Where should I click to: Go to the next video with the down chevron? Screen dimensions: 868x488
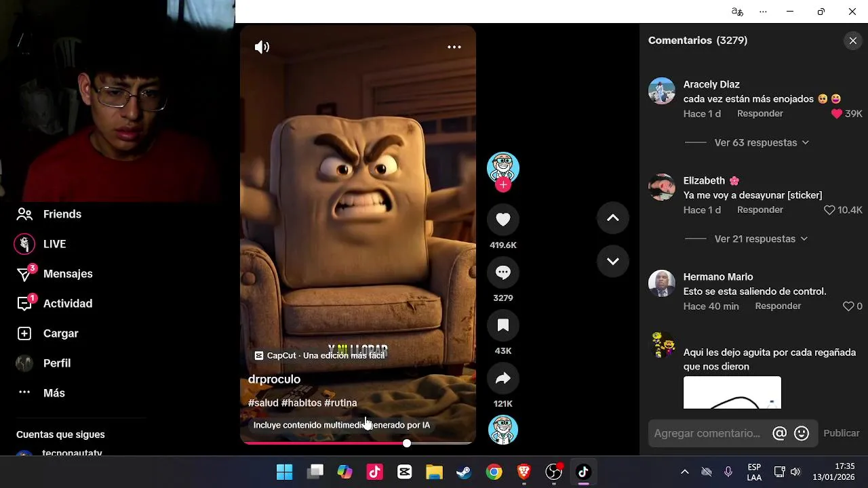tap(613, 262)
